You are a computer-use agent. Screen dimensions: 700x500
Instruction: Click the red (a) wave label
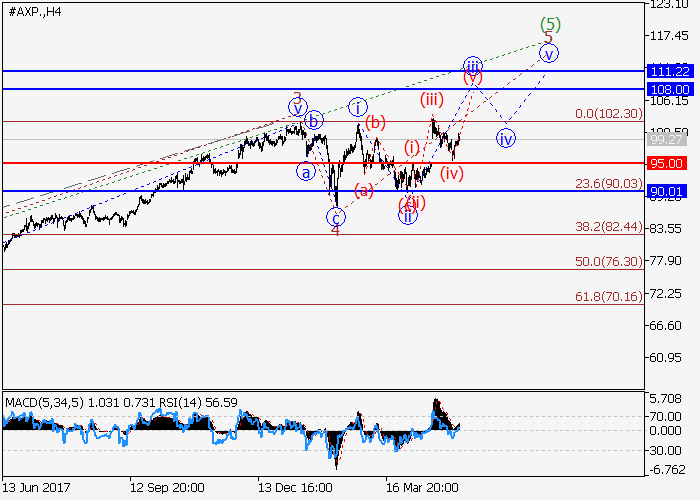[365, 188]
